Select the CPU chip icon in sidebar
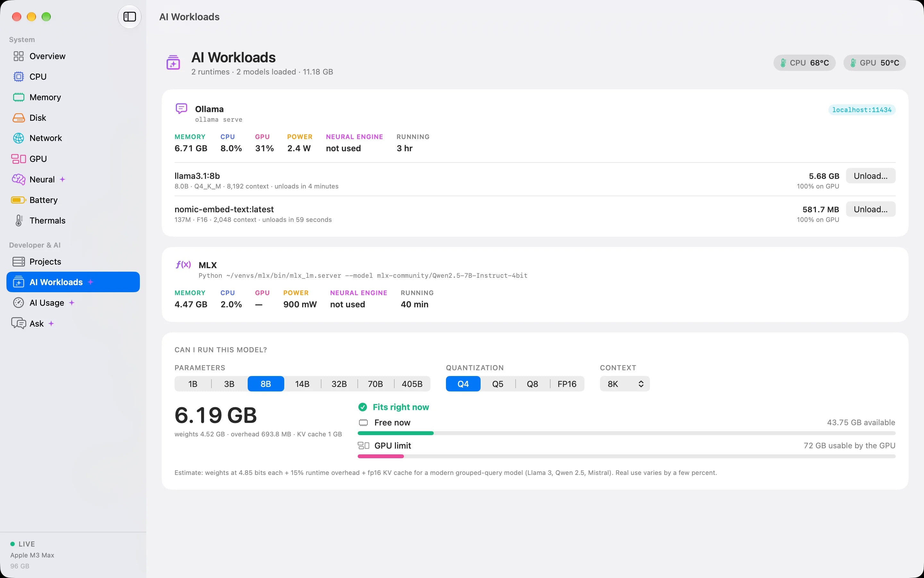Screen dimensions: 924x578 pyautogui.click(x=18, y=76)
